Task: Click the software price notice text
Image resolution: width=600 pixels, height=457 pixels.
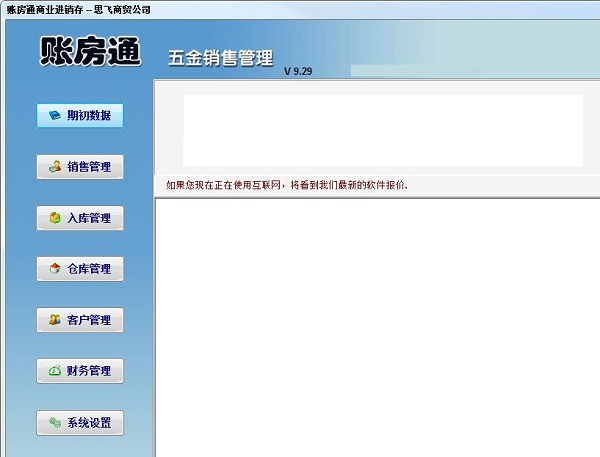Action: 287,185
